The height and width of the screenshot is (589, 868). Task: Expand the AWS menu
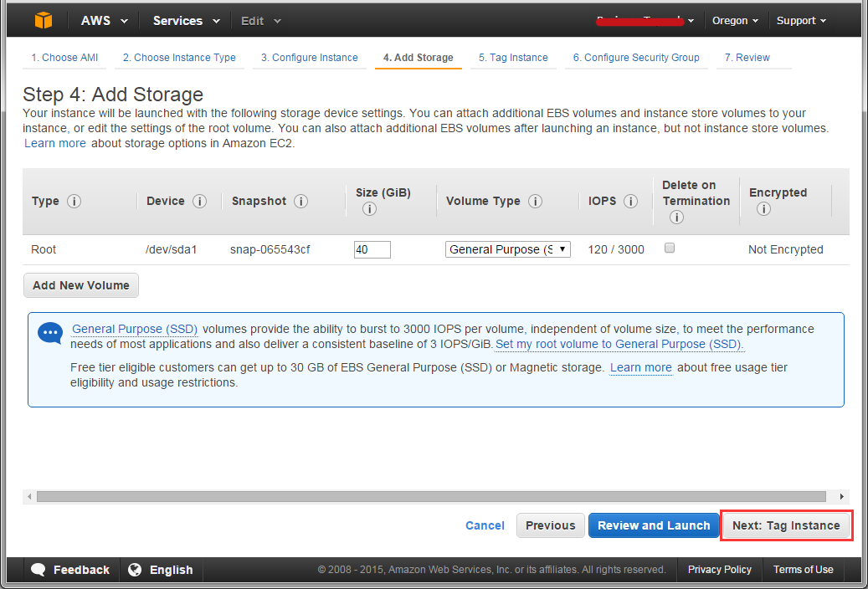(x=105, y=20)
